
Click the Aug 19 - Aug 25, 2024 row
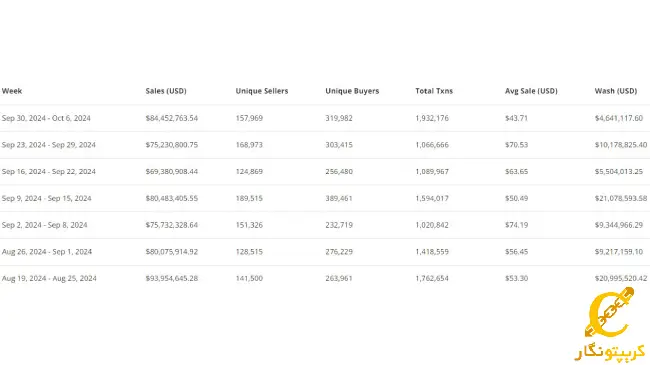pyautogui.click(x=325, y=278)
